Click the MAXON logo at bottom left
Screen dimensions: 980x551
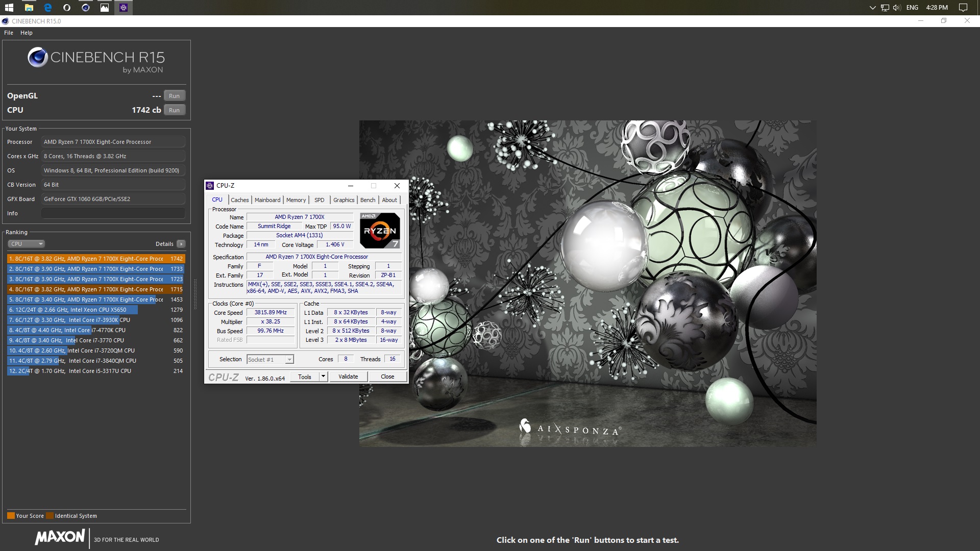point(60,537)
